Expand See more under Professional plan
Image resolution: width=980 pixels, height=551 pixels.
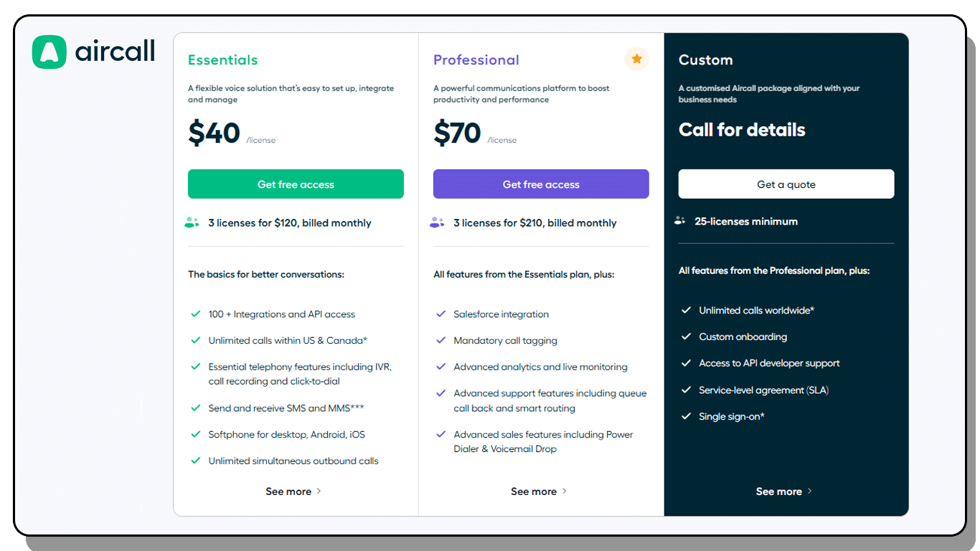539,491
